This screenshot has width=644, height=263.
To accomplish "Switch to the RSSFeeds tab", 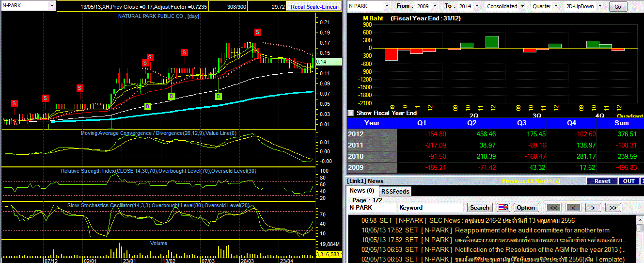I will pos(394,191).
